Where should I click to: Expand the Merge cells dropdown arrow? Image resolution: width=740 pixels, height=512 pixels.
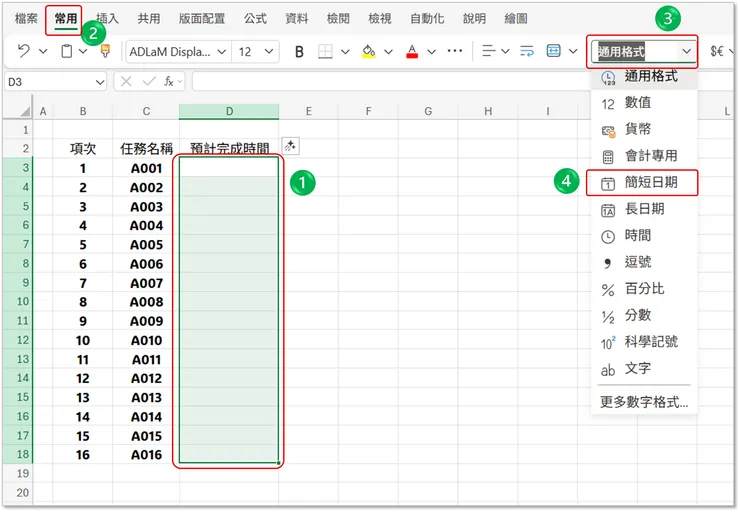coord(573,51)
